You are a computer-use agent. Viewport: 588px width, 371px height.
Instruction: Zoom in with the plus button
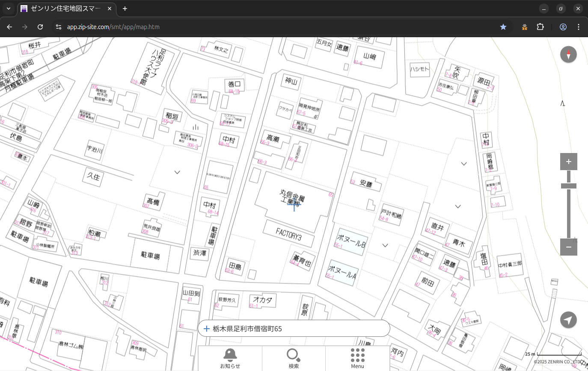tap(568, 162)
